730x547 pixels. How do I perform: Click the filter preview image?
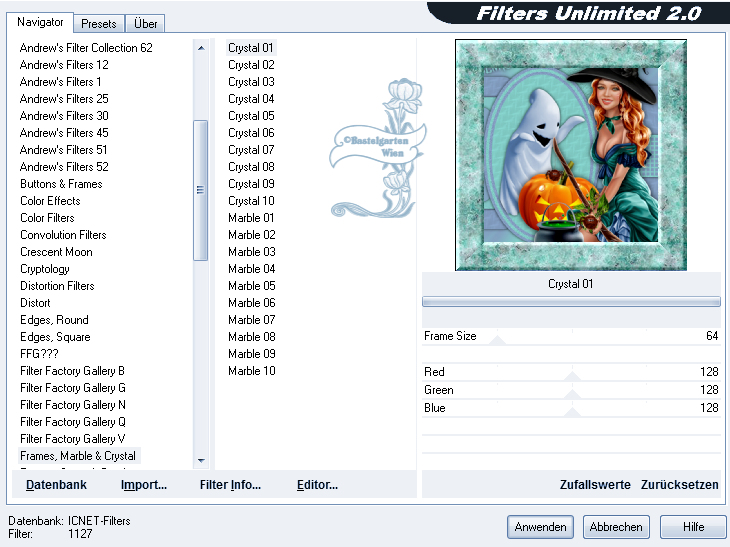[571, 155]
